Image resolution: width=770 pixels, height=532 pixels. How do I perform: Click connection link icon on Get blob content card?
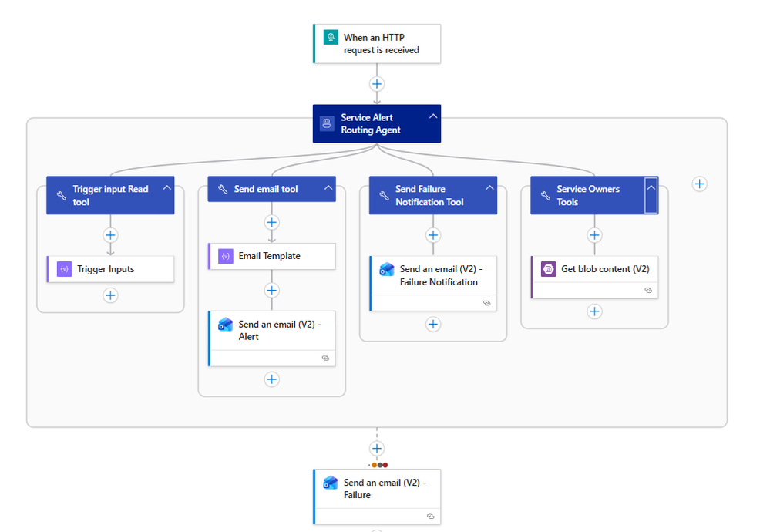point(648,291)
